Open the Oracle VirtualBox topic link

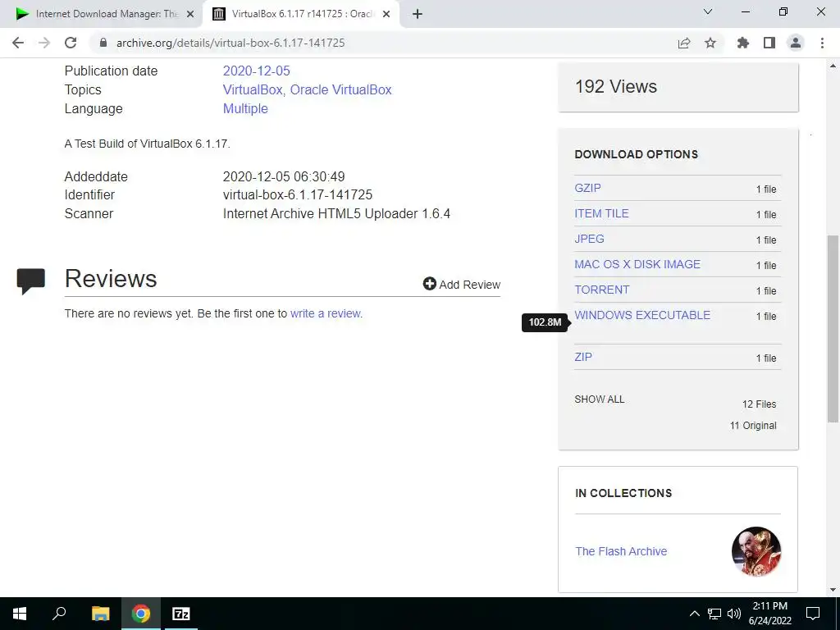(340, 89)
